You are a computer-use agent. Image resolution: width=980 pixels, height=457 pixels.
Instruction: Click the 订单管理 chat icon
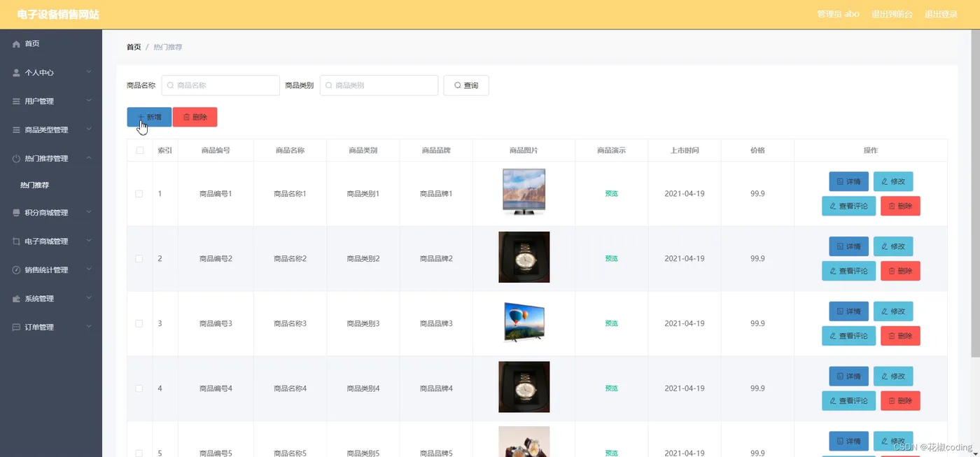(17, 328)
